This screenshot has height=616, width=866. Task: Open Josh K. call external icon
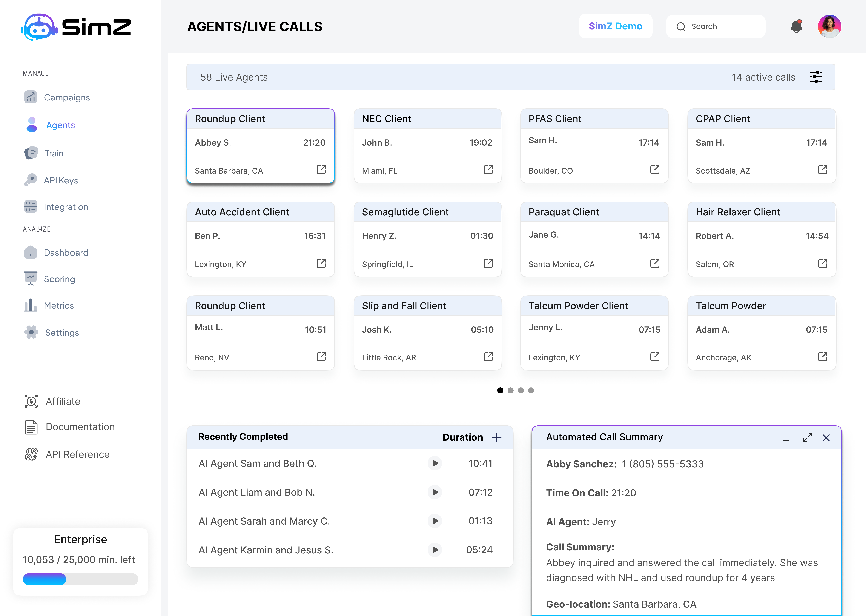click(x=488, y=357)
